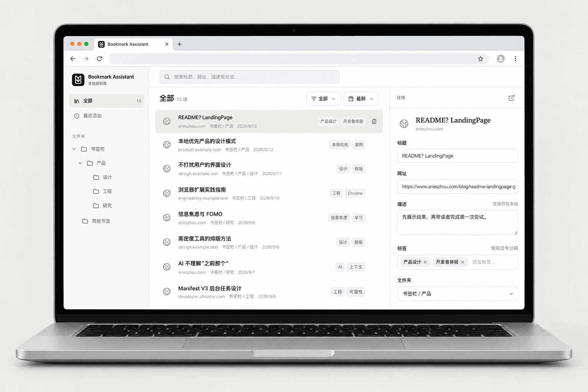
Task: Click the 标题 input field
Action: [x=457, y=156]
